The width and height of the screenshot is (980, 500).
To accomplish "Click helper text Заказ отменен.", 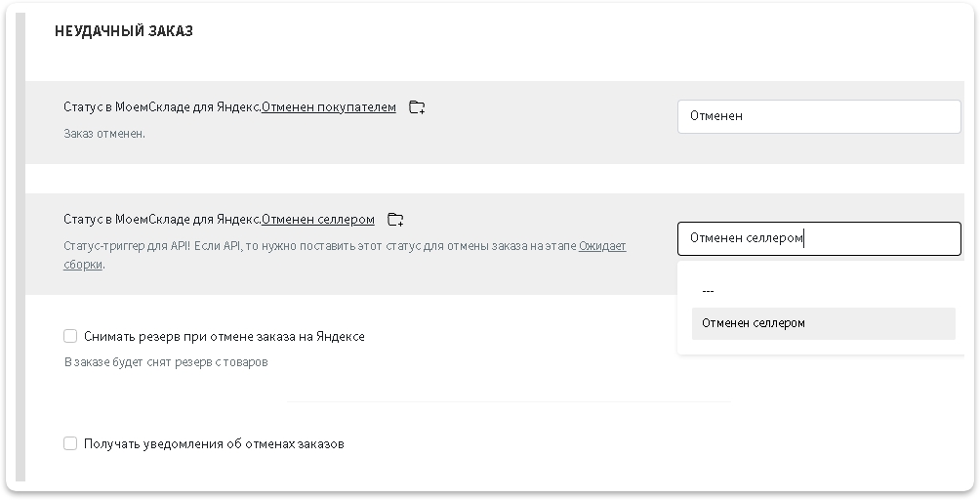I will point(104,134).
